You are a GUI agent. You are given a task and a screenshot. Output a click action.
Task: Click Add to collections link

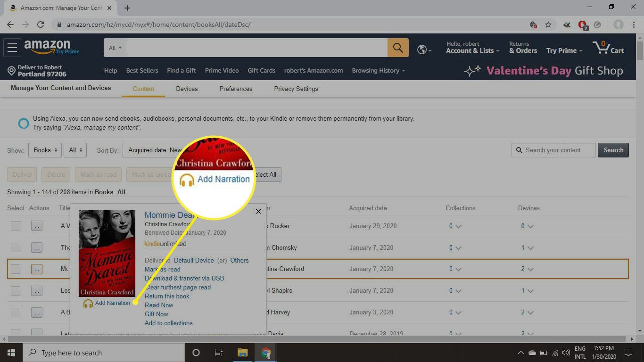168,323
